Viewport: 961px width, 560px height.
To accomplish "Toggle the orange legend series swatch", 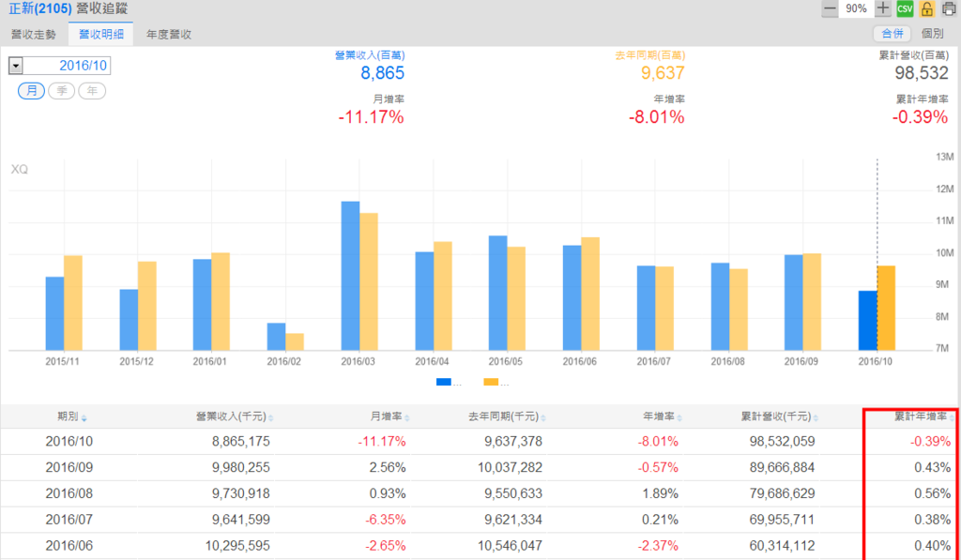I will pos(491,383).
